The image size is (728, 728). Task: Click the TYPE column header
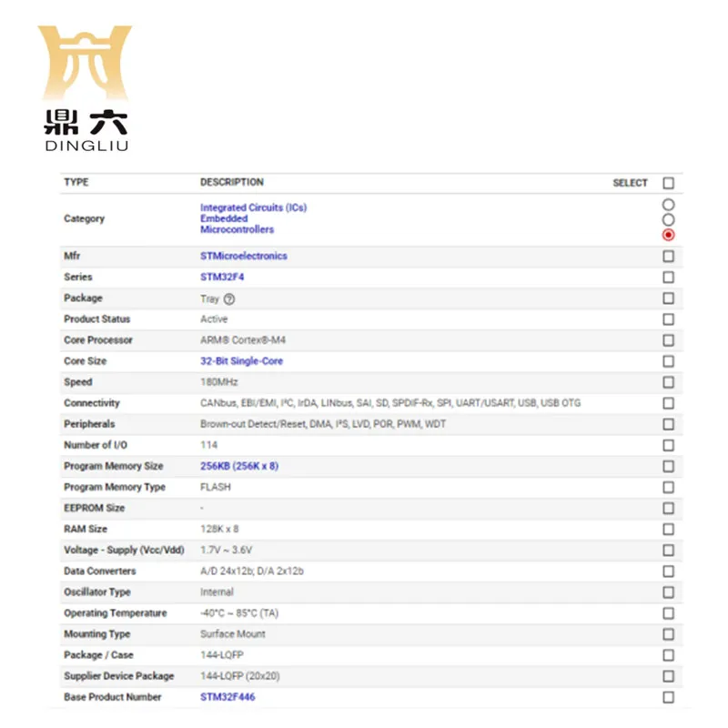coord(76,182)
